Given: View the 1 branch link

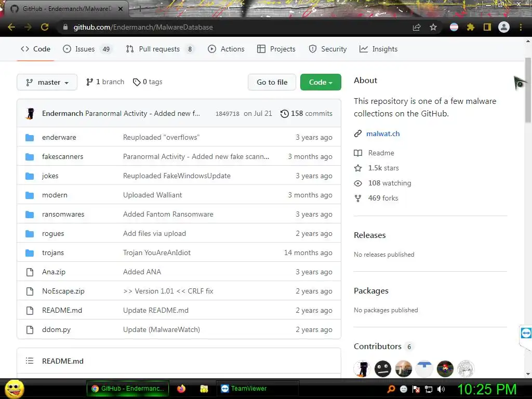Looking at the screenshot, I should tap(105, 82).
